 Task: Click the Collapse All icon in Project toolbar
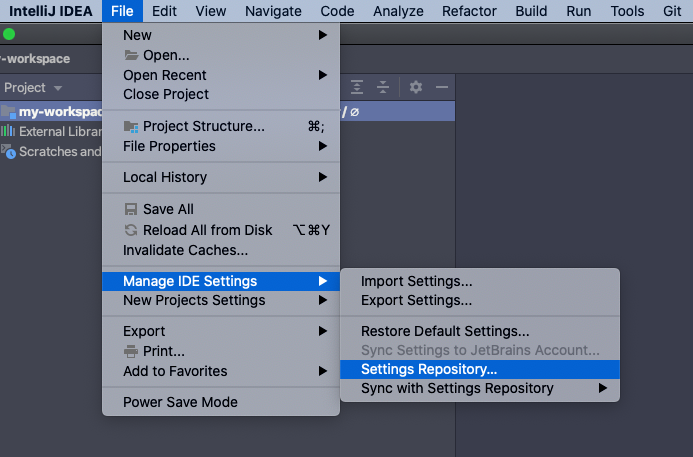coord(383,87)
